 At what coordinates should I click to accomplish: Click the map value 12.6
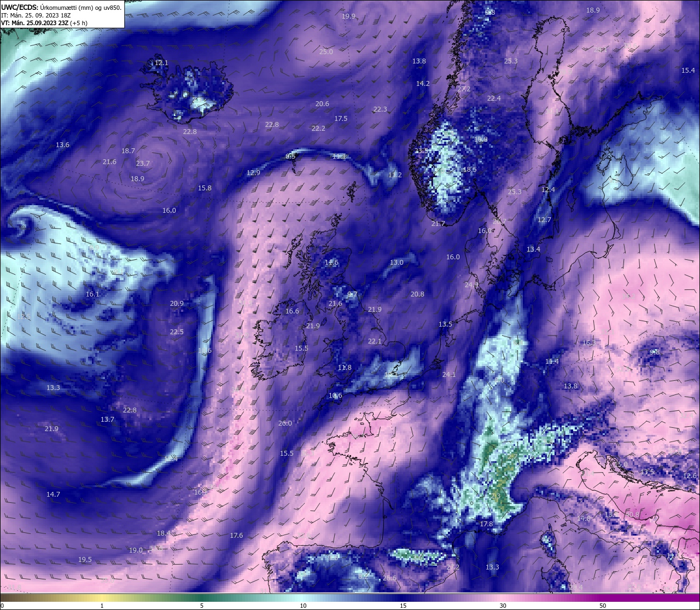click(690, 476)
